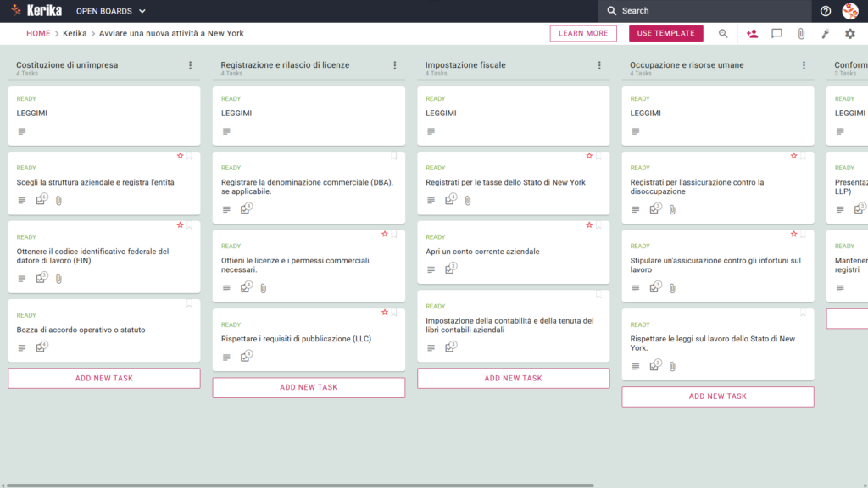Open checklist icon on Stipulare un'assicurazione card
Image resolution: width=868 pixels, height=488 pixels.
click(x=655, y=287)
